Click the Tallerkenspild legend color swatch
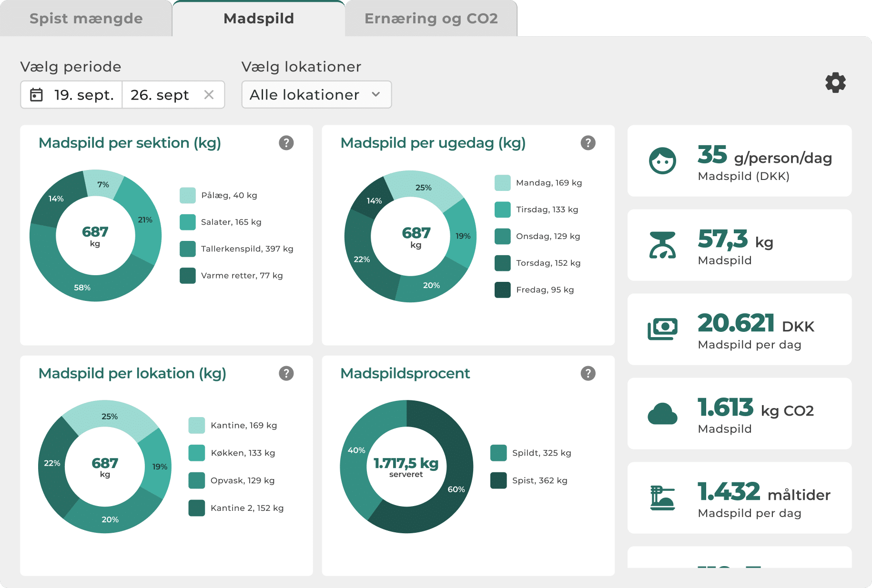The height and width of the screenshot is (588, 872). tap(188, 249)
